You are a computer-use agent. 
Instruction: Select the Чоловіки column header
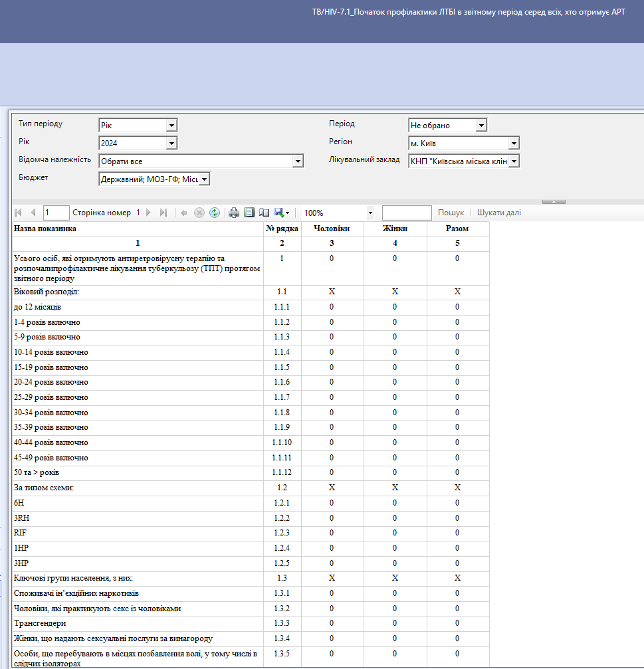tap(332, 229)
